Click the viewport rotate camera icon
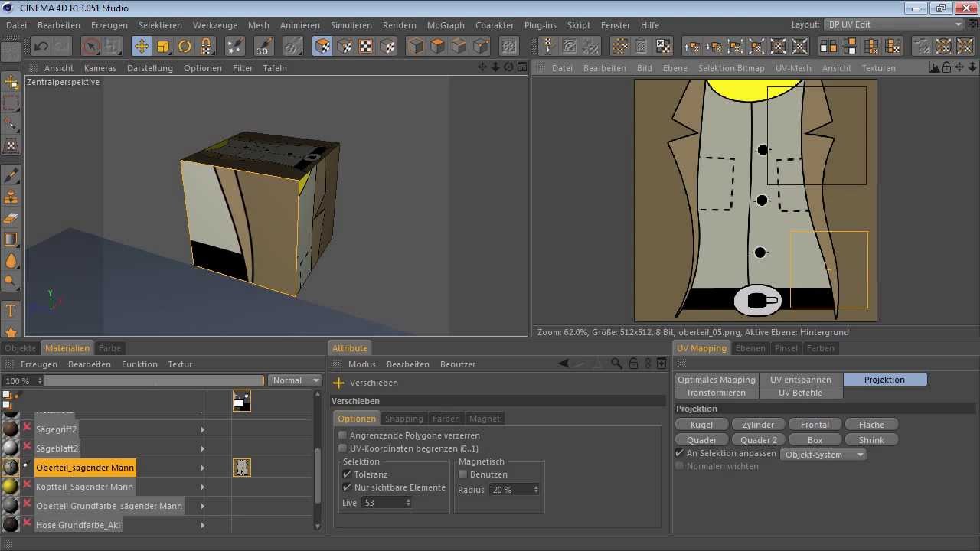 [x=508, y=67]
